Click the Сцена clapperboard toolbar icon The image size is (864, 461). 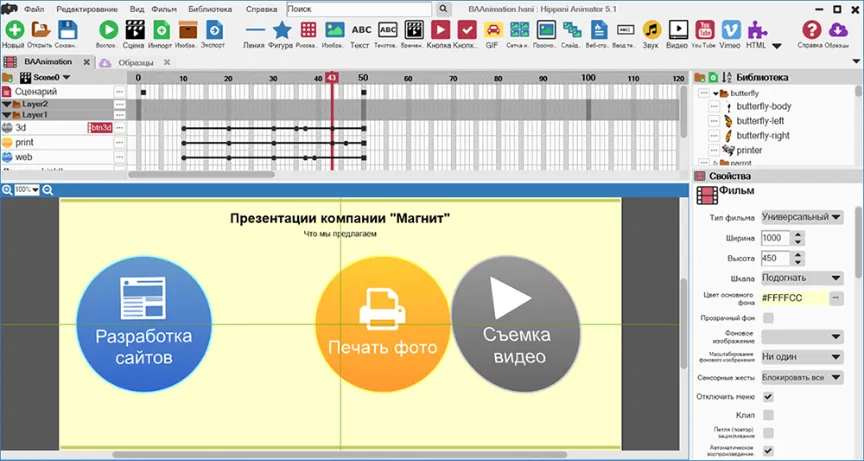point(134,30)
